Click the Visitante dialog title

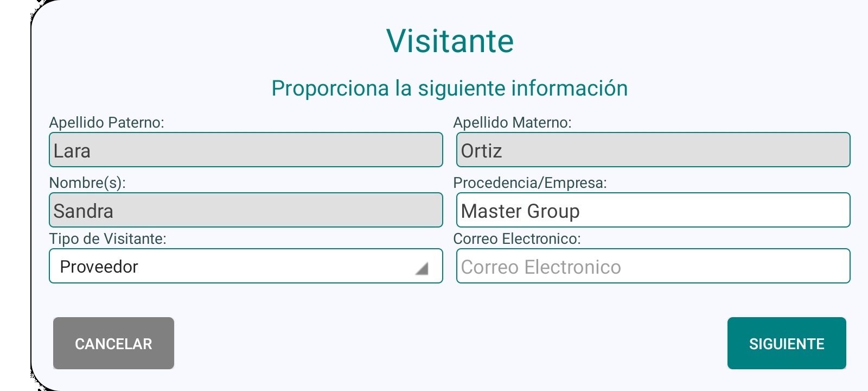tap(450, 41)
